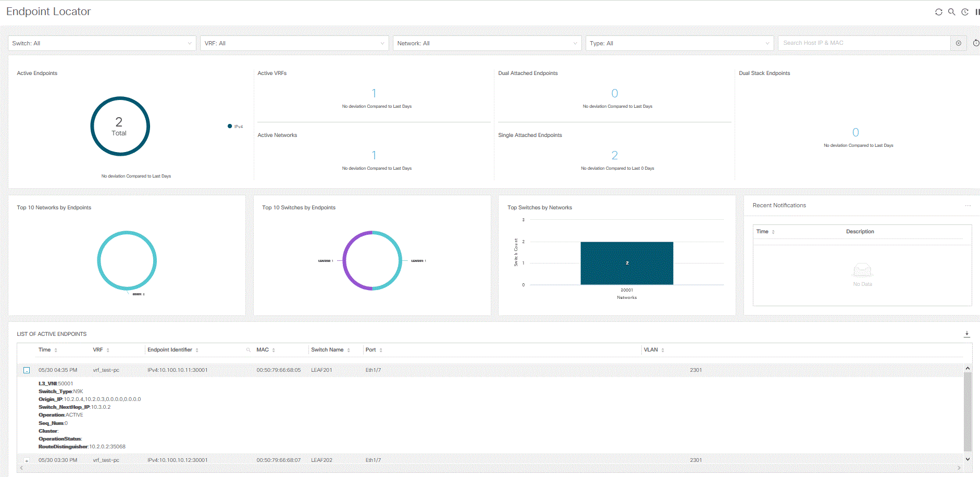The height and width of the screenshot is (477, 980).
Task: Open the Switch: All dropdown
Action: [102, 43]
